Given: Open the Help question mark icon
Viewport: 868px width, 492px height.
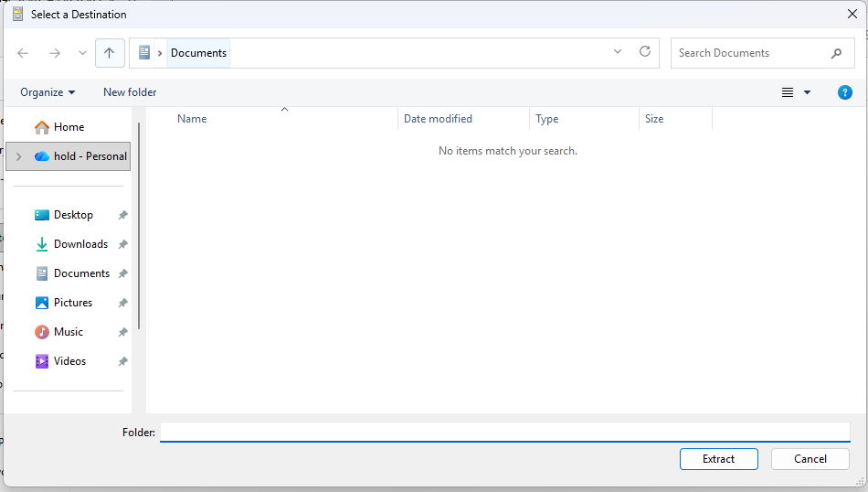Looking at the screenshot, I should 845,92.
